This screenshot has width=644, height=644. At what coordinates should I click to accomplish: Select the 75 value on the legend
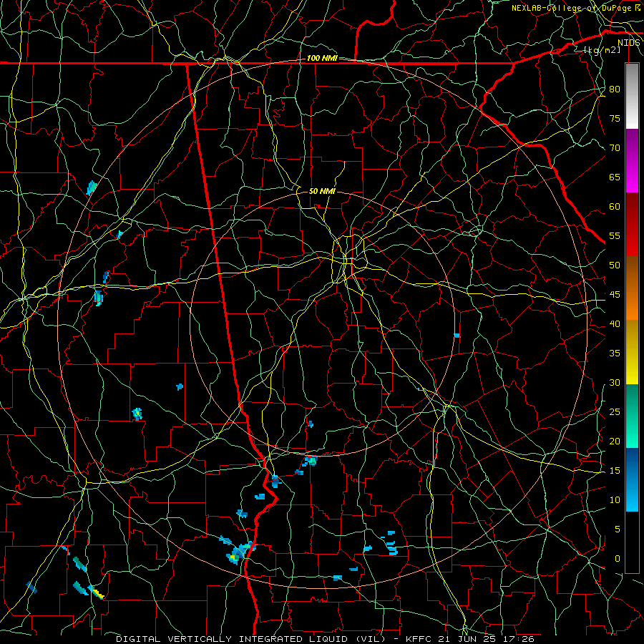pos(615,119)
